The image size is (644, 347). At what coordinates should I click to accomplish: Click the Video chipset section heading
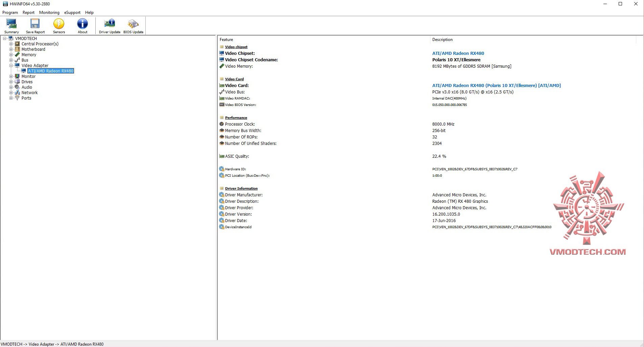[236, 47]
